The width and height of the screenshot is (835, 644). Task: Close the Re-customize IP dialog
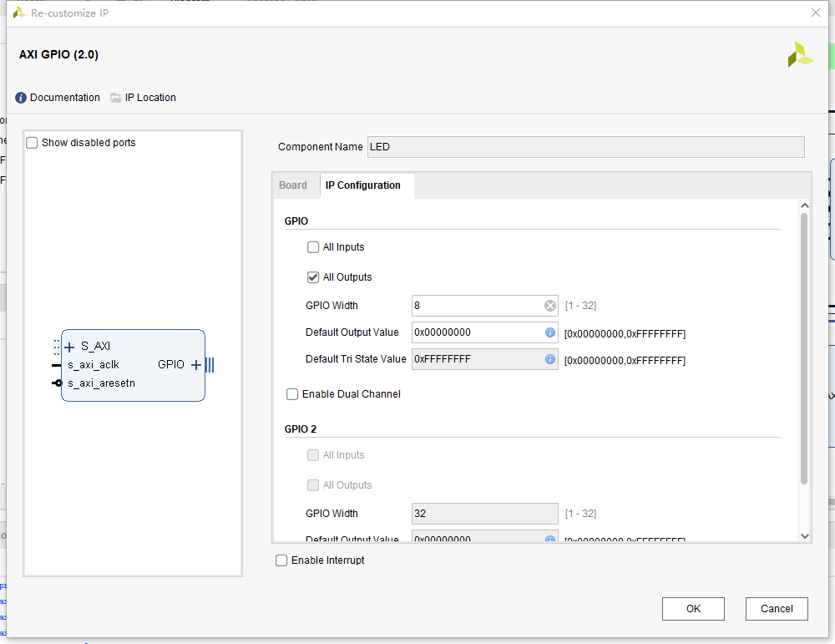tap(815, 13)
